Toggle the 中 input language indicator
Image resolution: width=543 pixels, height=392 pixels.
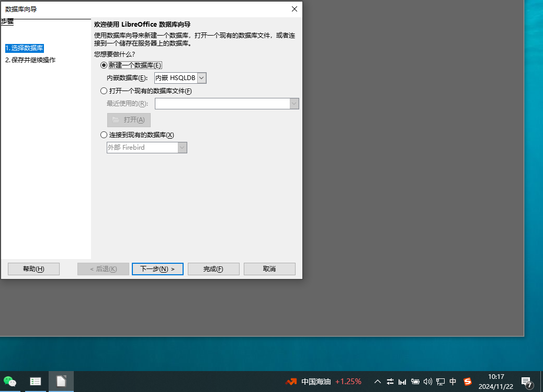point(452,382)
